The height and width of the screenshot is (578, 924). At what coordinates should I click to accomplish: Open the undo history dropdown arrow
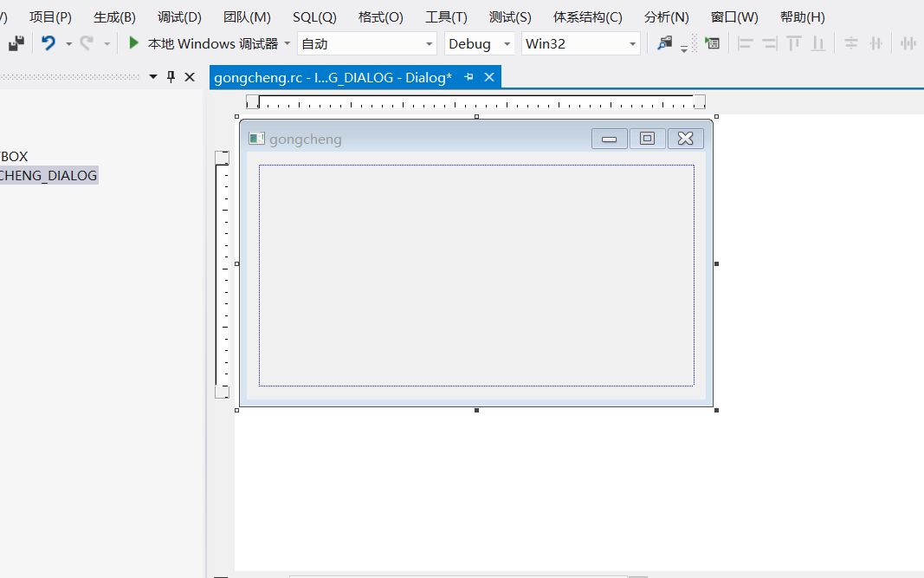coord(68,43)
